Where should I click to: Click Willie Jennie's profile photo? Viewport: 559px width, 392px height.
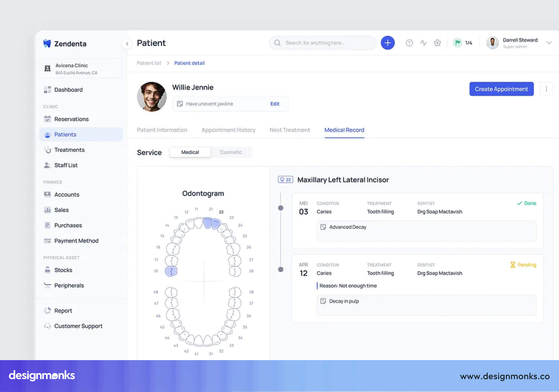click(x=152, y=97)
